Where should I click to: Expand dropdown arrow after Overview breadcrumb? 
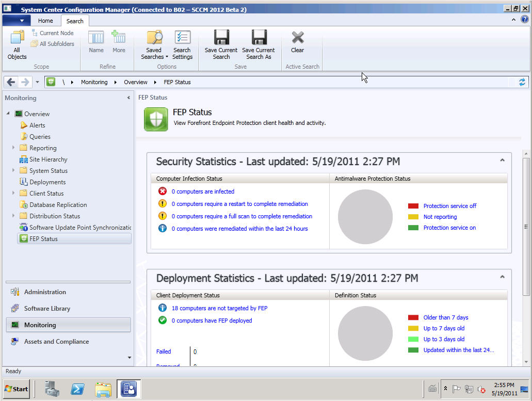(155, 82)
